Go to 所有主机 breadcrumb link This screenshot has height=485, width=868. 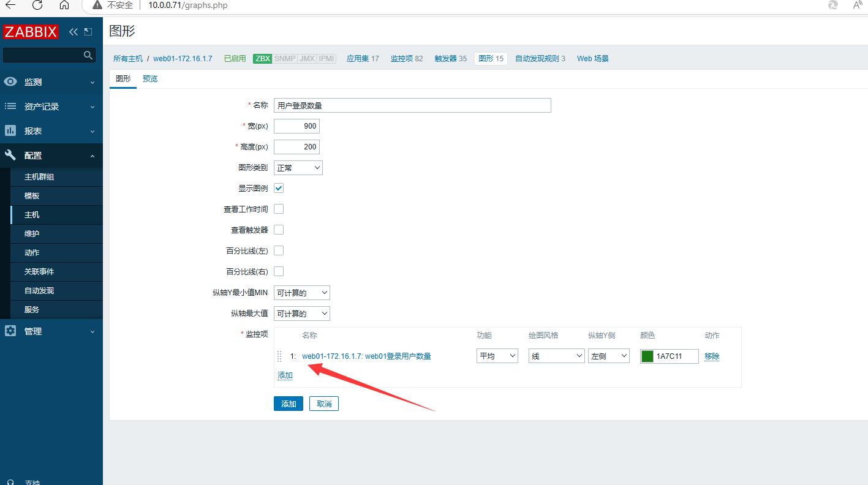[x=128, y=59]
